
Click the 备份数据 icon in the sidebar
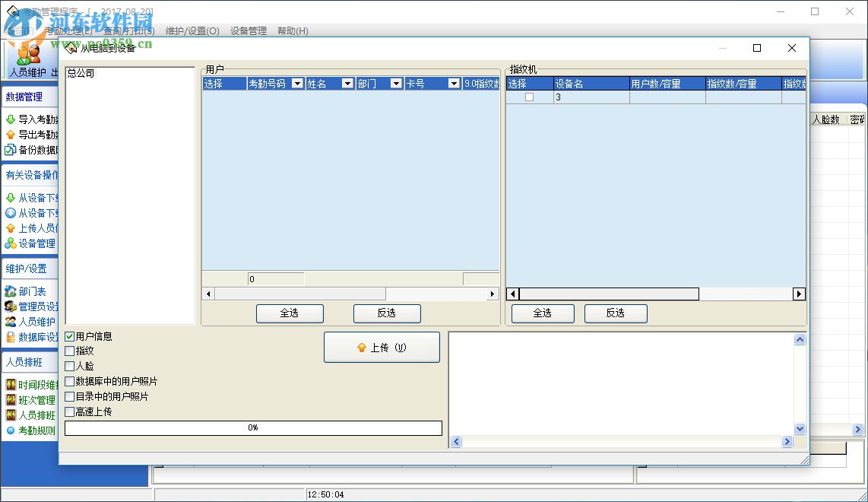11,150
